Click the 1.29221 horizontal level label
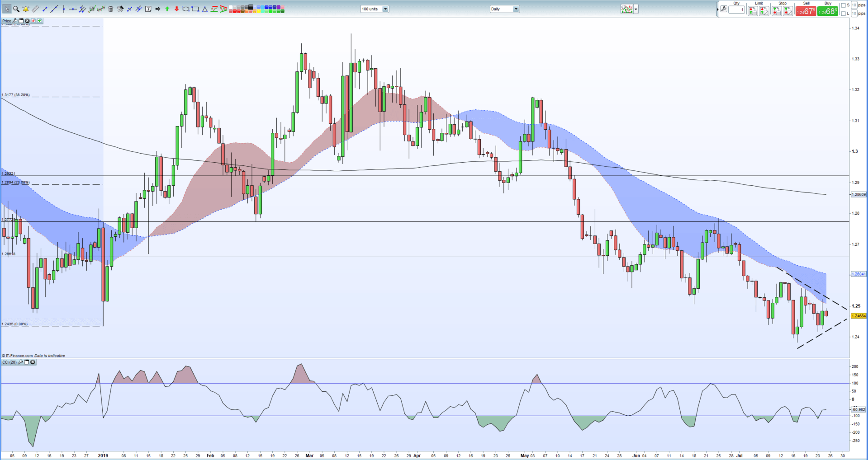The height and width of the screenshot is (460, 868). [x=8, y=174]
